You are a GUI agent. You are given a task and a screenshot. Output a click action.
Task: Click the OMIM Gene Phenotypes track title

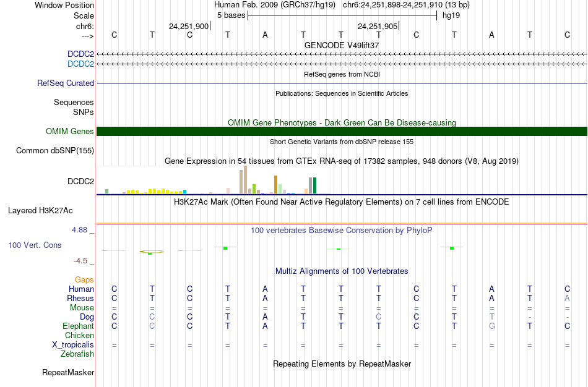click(x=342, y=122)
